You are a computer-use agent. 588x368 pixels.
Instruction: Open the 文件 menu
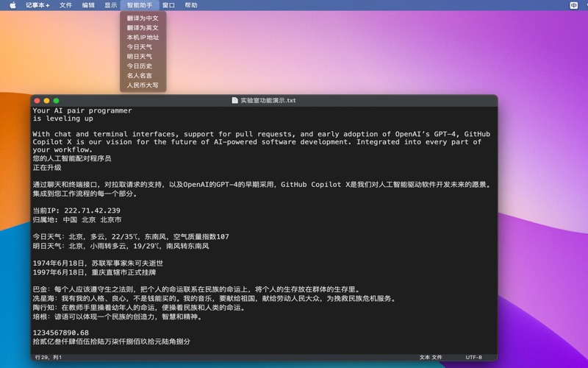66,5
